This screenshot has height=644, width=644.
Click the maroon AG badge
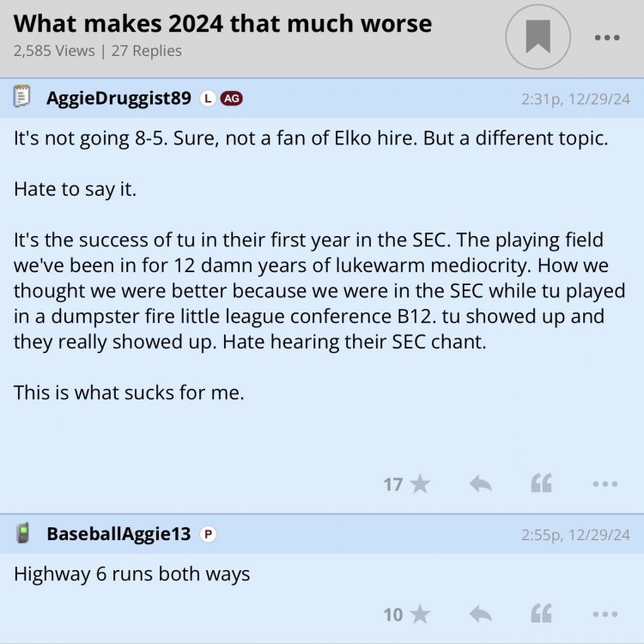(231, 98)
